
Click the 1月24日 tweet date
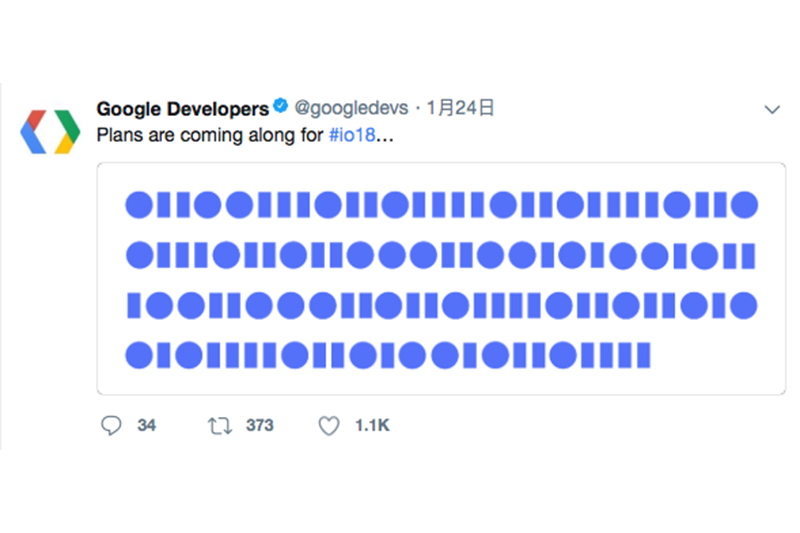[461, 108]
